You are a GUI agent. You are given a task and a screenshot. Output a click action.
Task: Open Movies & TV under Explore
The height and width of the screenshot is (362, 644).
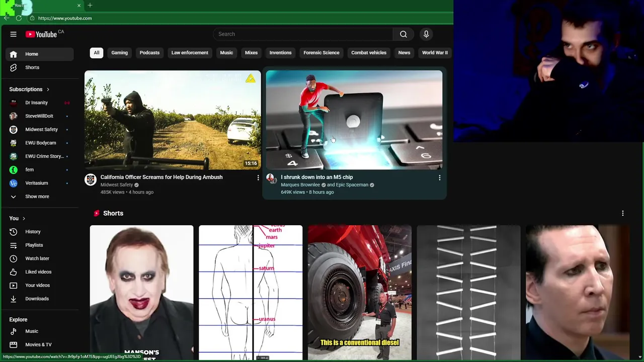[x=39, y=344]
